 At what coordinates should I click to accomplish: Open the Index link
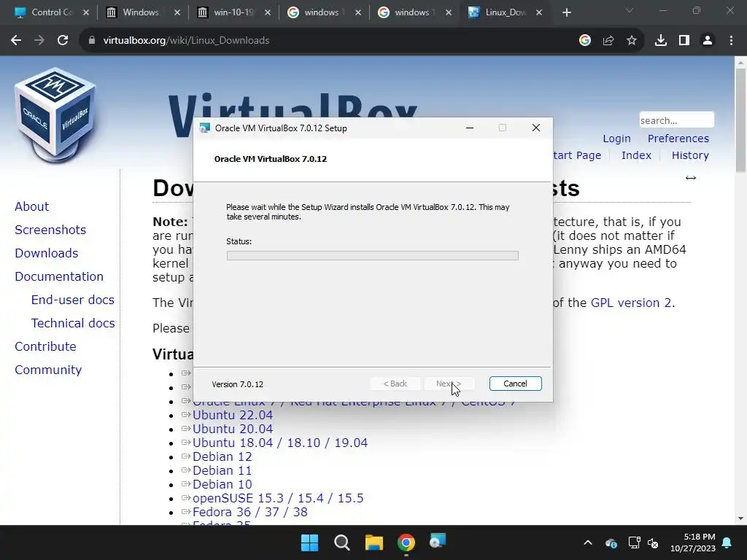tap(636, 155)
